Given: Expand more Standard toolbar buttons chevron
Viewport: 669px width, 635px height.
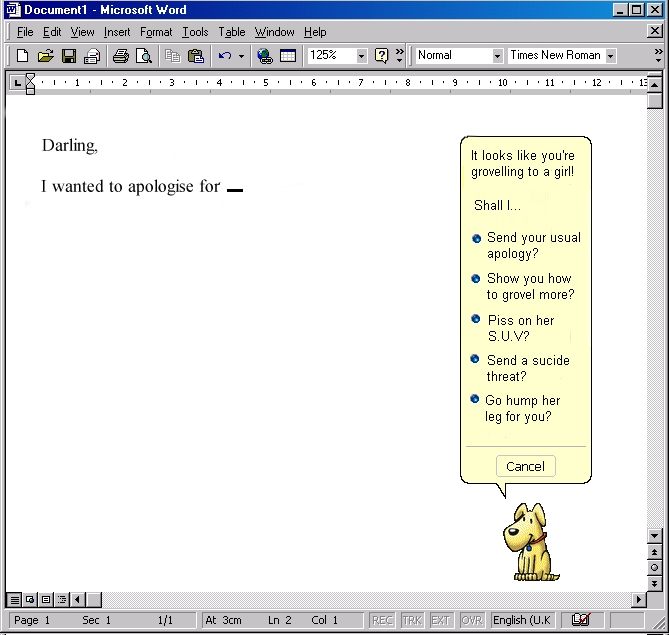Looking at the screenshot, I should pos(399,55).
